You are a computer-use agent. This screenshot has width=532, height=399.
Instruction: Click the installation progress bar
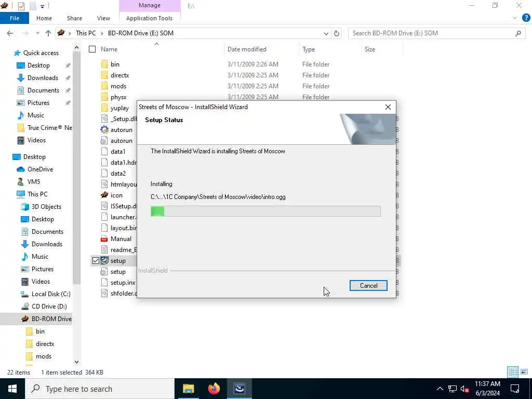point(265,211)
